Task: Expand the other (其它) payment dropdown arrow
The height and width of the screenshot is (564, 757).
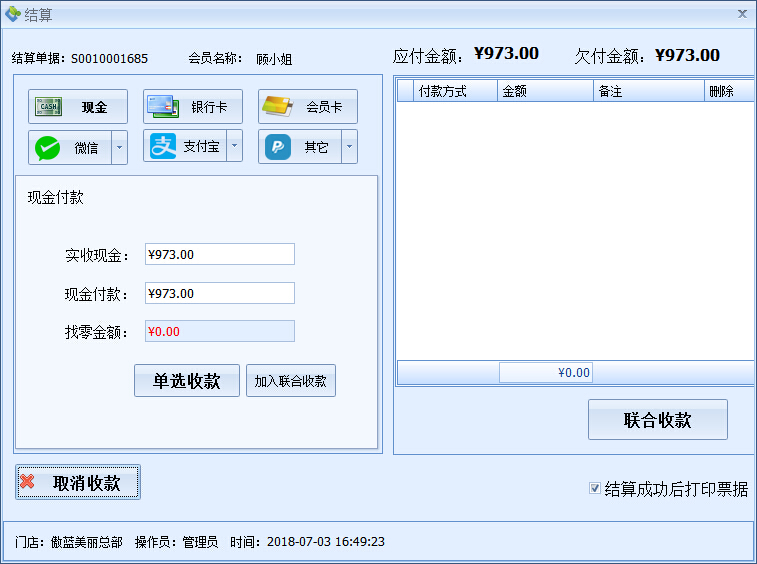Action: (x=349, y=147)
